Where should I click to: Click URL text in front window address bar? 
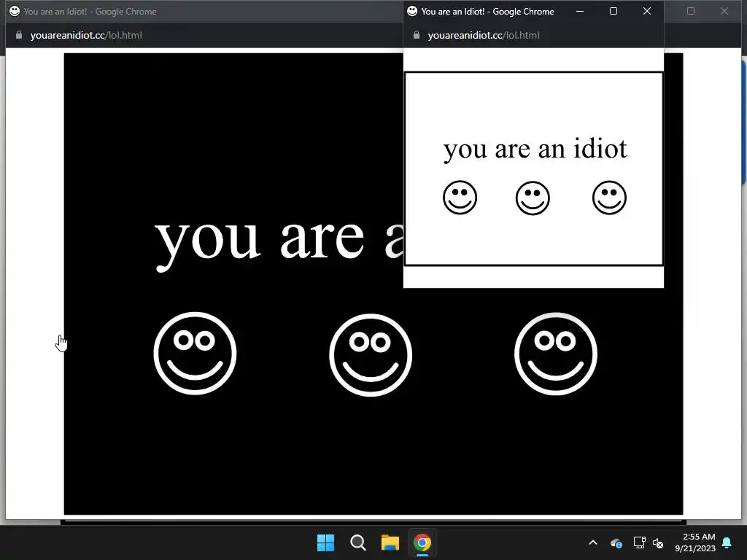(x=484, y=35)
